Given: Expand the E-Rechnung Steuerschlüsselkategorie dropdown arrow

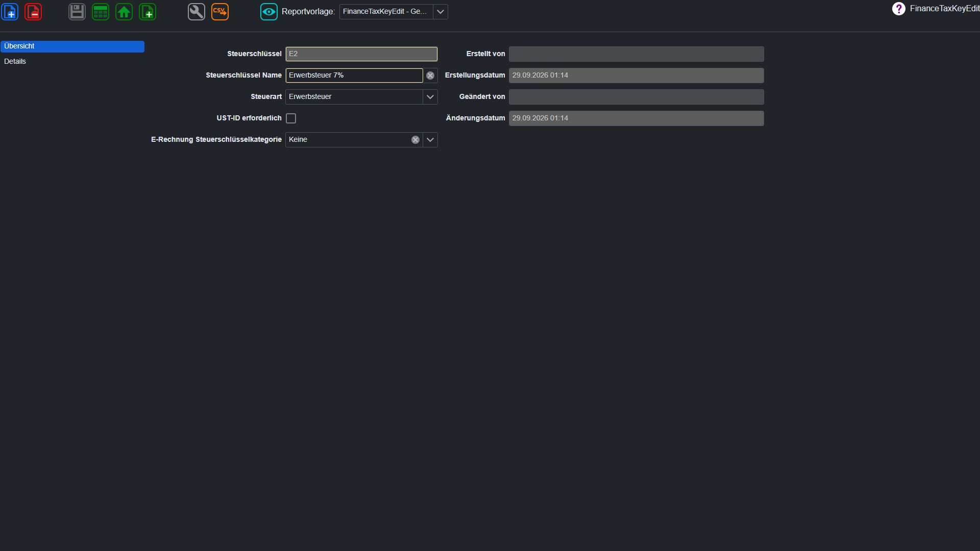Looking at the screenshot, I should point(430,140).
